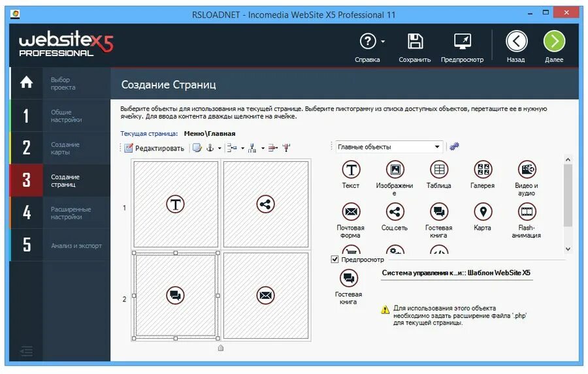The image size is (588, 374).
Task: Open the dropdown arrow beside the anchor icon
Action: coord(220,148)
